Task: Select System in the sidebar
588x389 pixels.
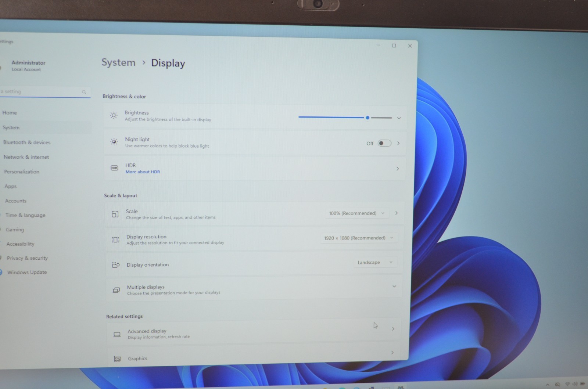Action: coord(11,127)
